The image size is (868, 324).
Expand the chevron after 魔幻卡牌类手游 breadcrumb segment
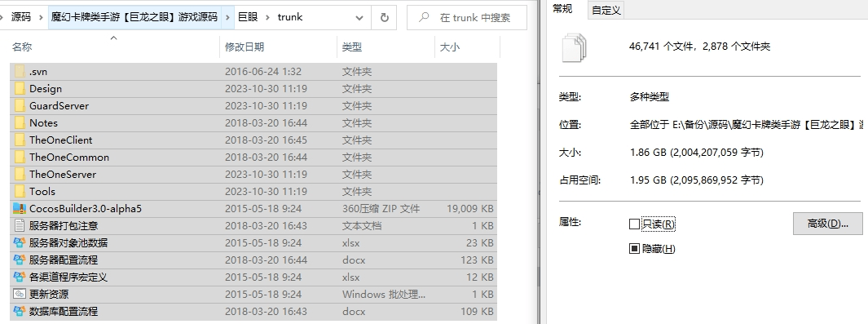(228, 18)
